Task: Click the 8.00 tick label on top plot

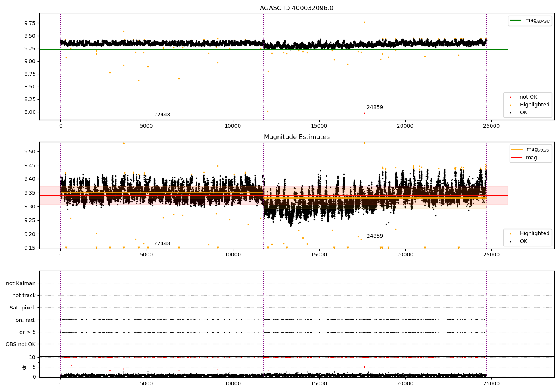Action: click(x=29, y=112)
